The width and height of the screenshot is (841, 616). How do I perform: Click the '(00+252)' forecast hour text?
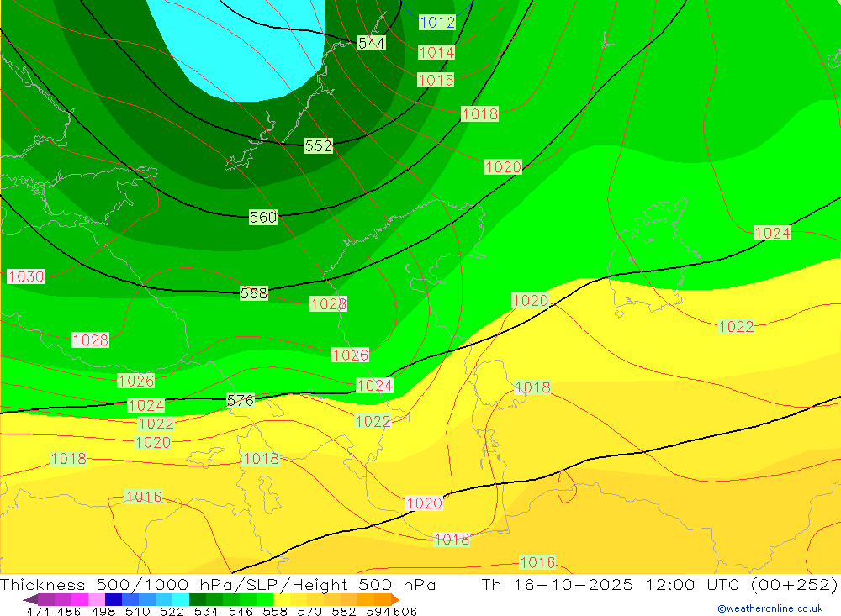click(x=794, y=584)
